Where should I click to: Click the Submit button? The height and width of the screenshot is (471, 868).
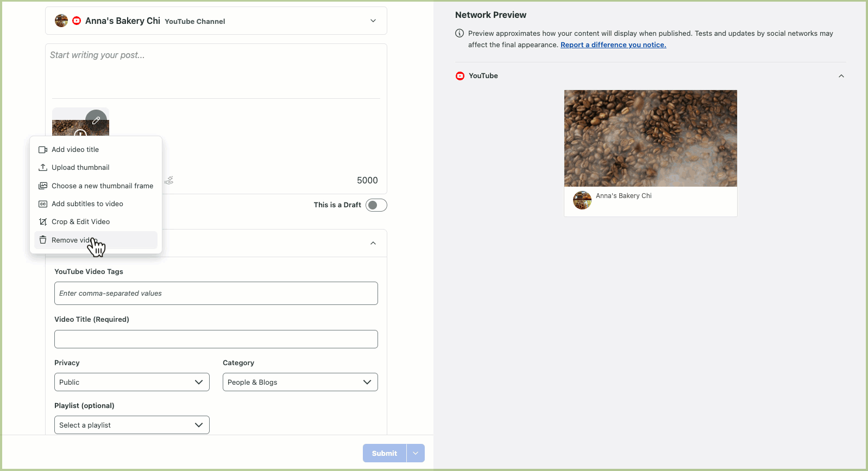coord(385,453)
